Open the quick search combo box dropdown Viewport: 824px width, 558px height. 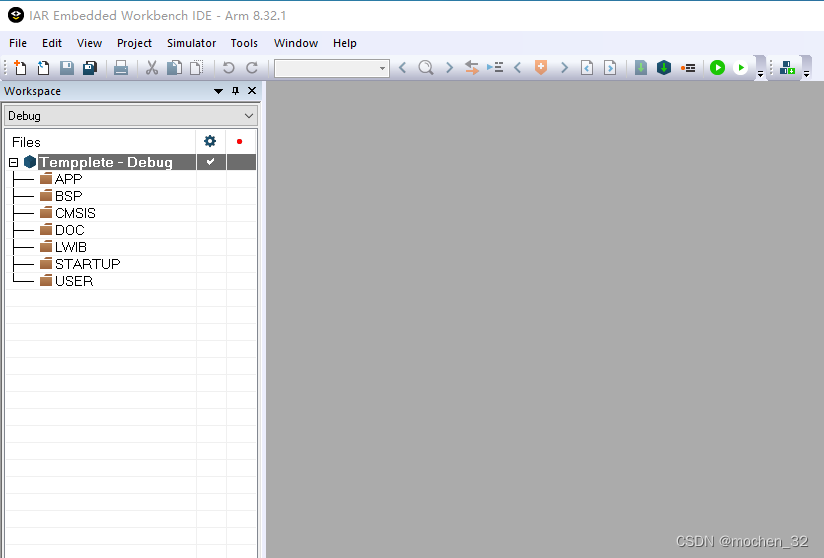(382, 68)
